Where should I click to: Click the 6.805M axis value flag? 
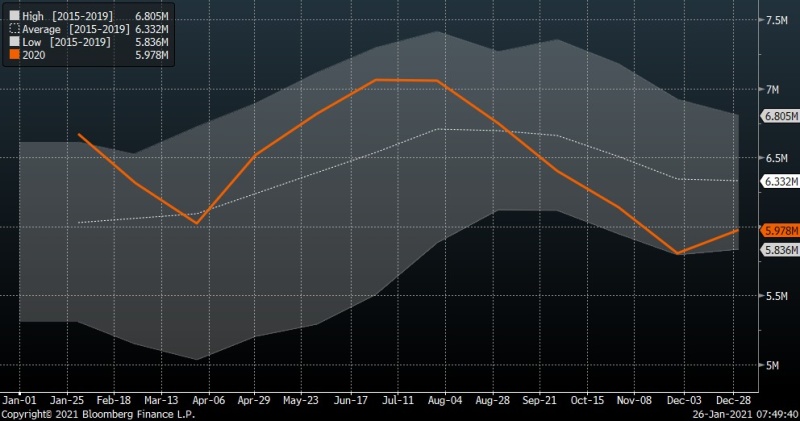pyautogui.click(x=780, y=116)
